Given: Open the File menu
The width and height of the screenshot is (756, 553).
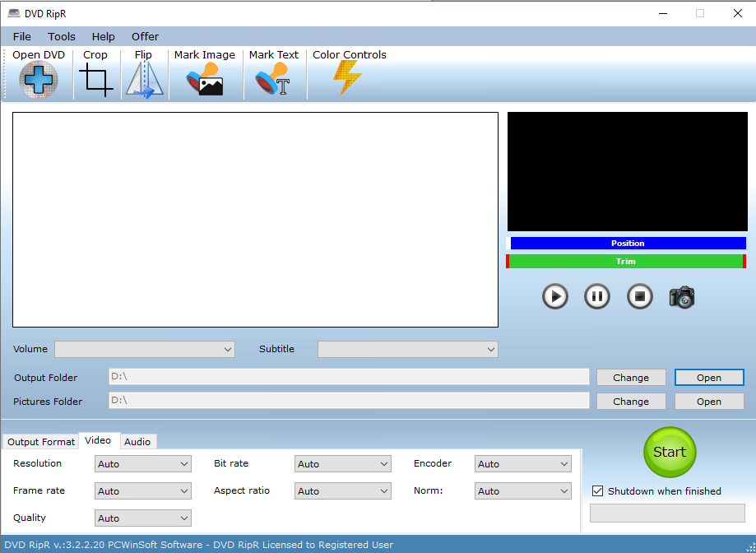Looking at the screenshot, I should tap(21, 37).
